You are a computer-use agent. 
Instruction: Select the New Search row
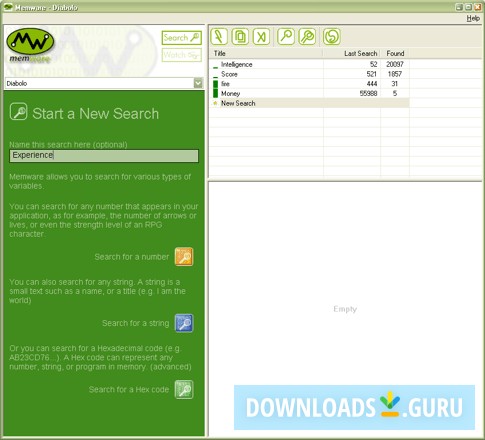click(310, 103)
